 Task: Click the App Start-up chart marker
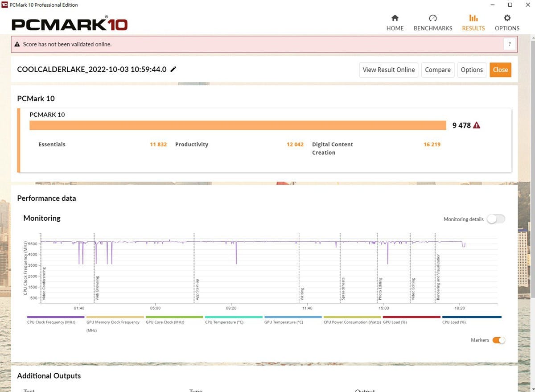[197, 289]
